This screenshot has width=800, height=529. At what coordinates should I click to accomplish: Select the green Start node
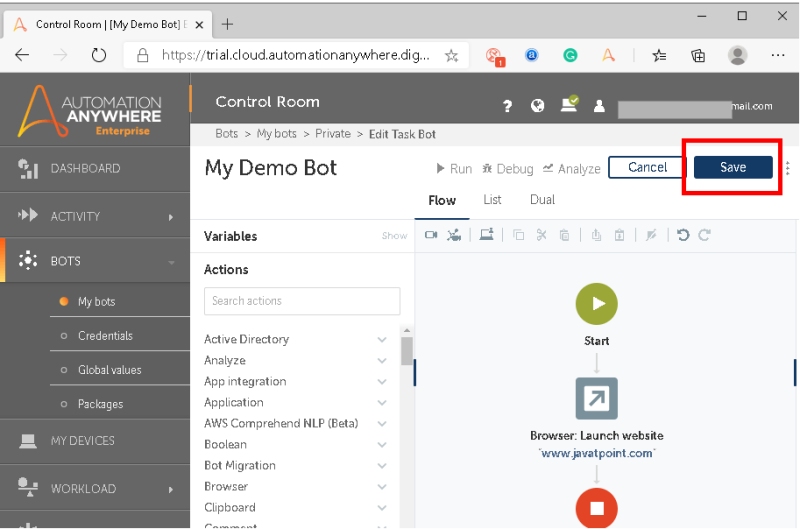[596, 304]
